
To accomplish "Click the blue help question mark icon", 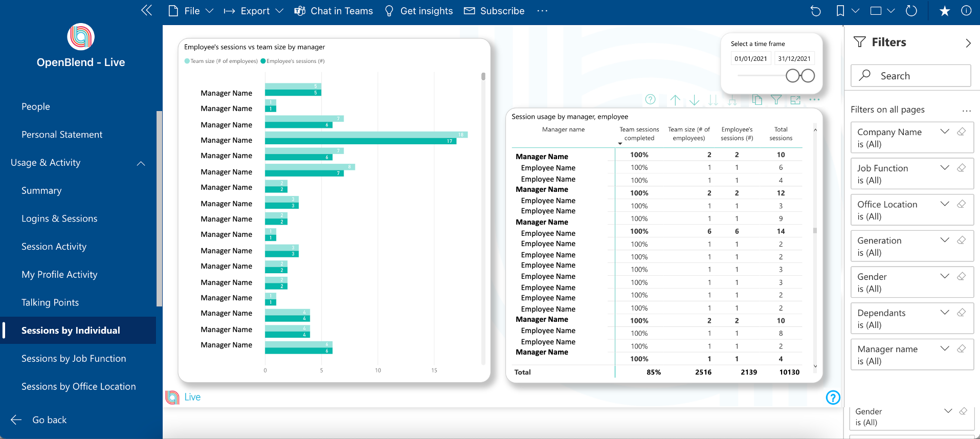I will click(x=833, y=397).
